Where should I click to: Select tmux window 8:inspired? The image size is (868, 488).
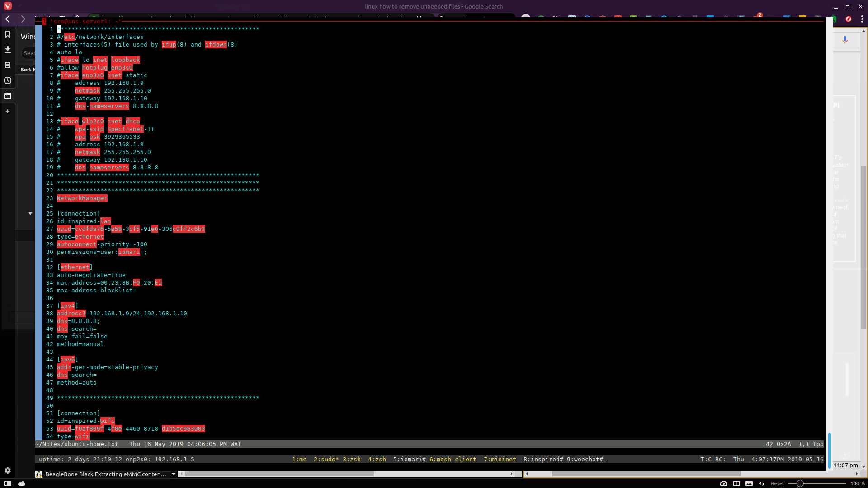pyautogui.click(x=543, y=459)
